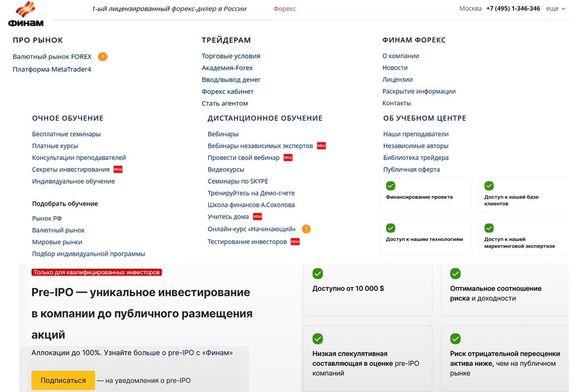Open Индивидуальное обучение link

[x=73, y=181]
